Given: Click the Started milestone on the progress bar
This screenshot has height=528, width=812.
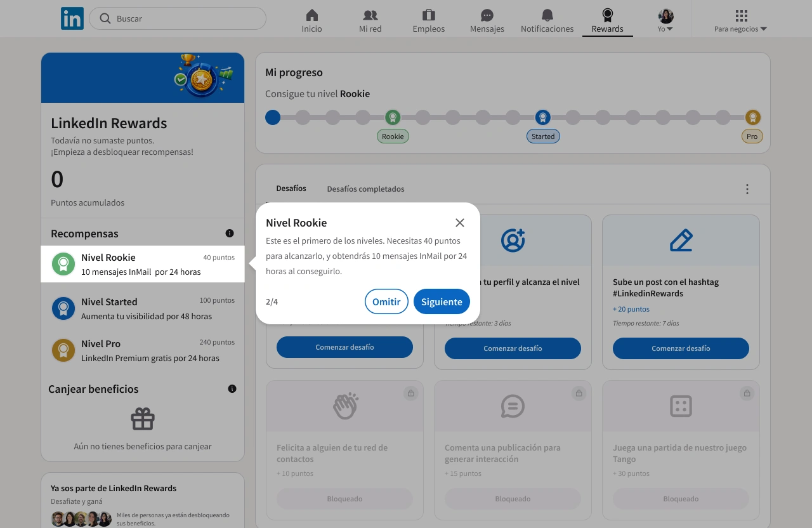Looking at the screenshot, I should click(x=542, y=117).
